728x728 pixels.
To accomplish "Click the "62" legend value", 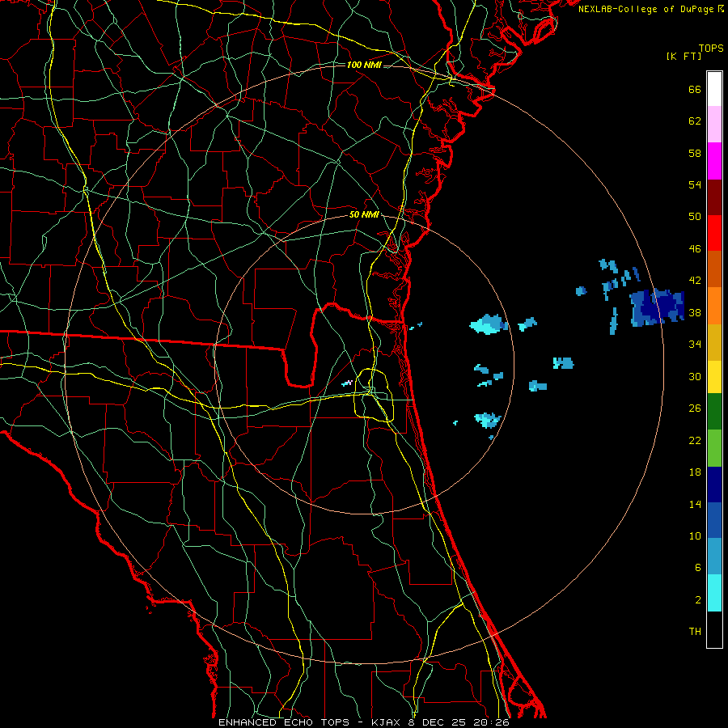I will coord(695,121).
